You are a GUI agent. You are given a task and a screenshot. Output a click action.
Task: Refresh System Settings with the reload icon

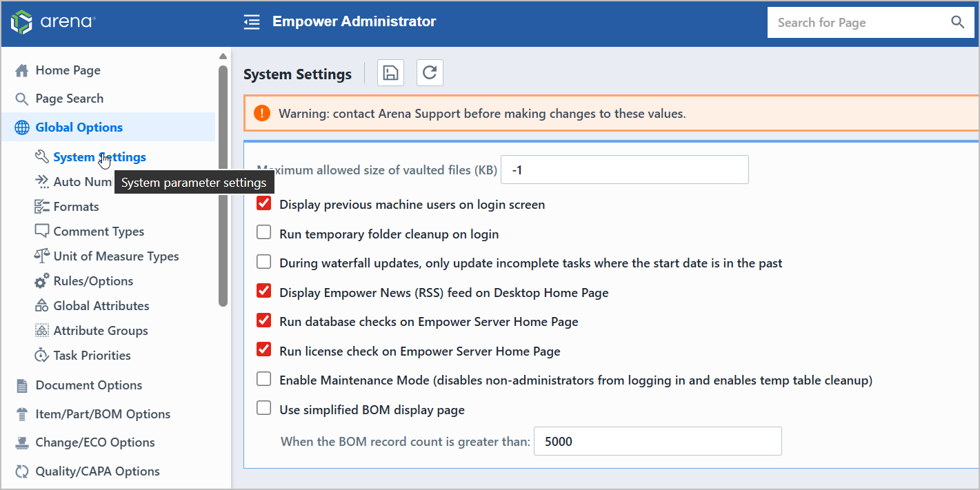click(x=430, y=72)
